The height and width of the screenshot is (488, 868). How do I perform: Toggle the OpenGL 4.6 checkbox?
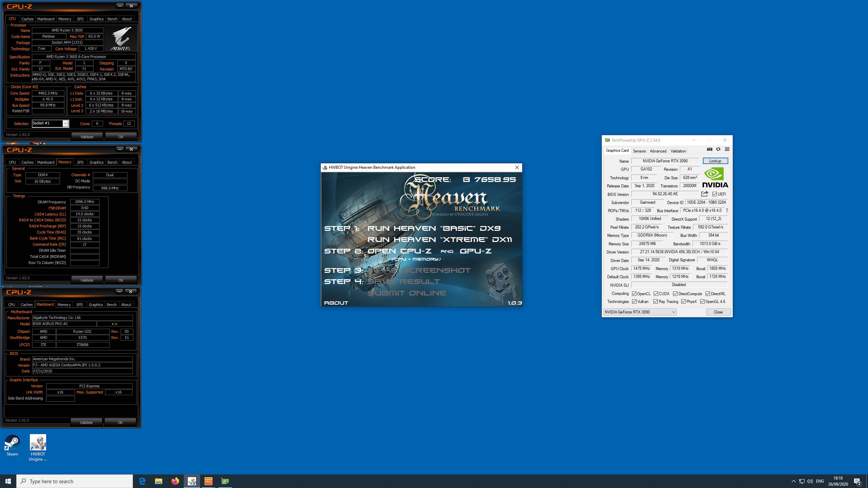702,302
